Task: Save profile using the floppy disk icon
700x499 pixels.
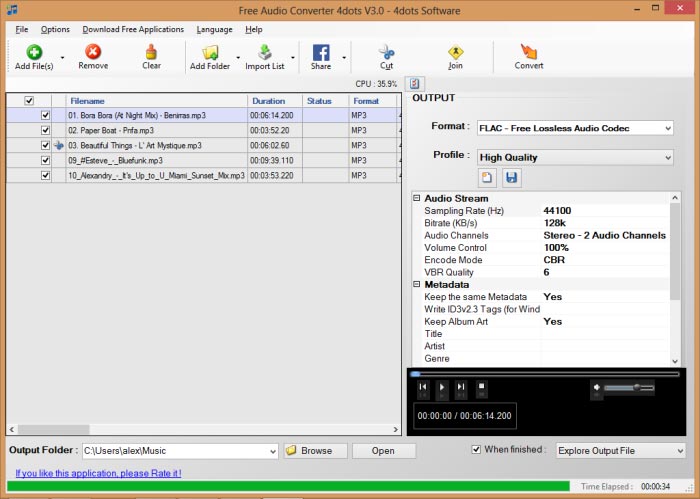Action: point(511,177)
